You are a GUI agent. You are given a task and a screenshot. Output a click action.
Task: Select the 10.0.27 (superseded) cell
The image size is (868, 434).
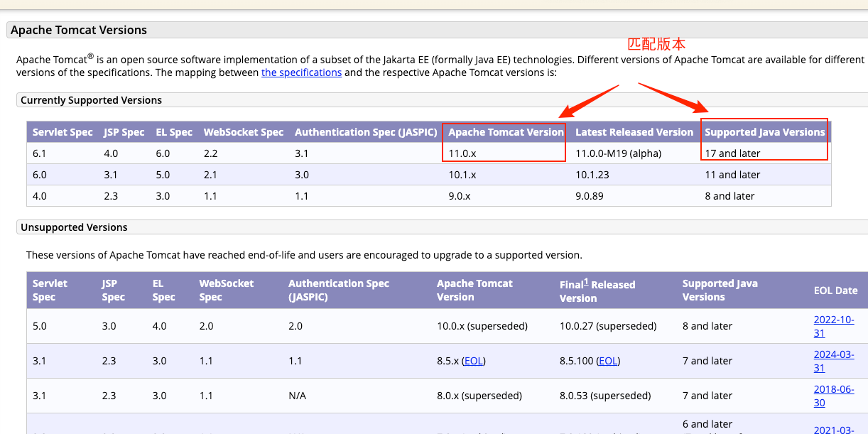click(608, 326)
